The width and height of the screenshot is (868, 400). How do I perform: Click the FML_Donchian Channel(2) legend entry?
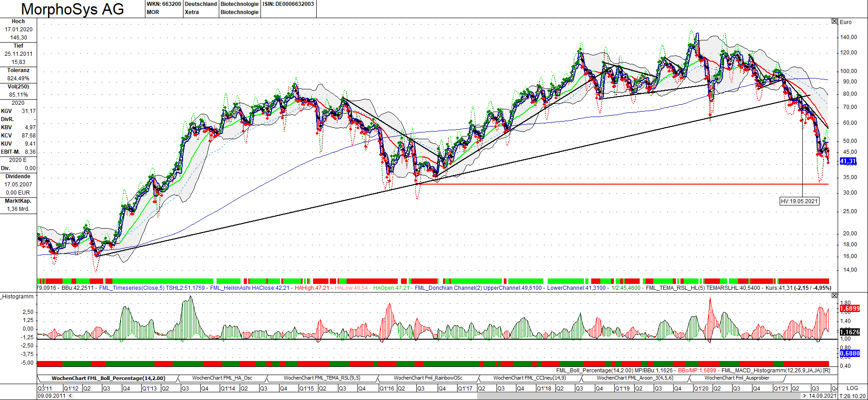coord(448,288)
